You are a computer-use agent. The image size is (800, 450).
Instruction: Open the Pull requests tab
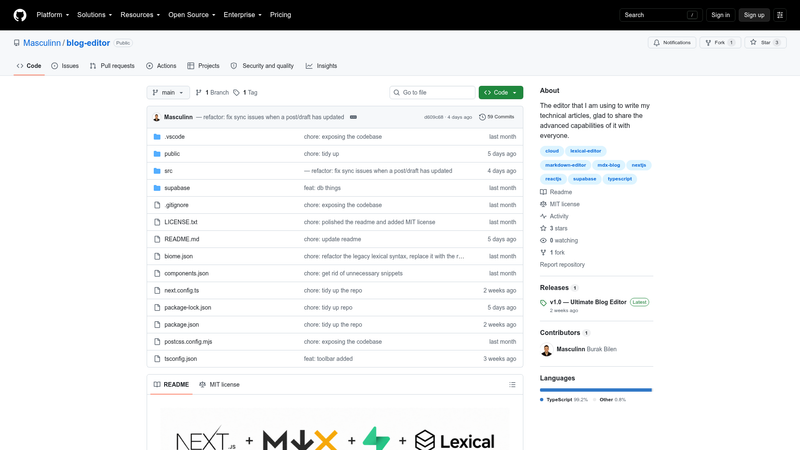point(112,66)
